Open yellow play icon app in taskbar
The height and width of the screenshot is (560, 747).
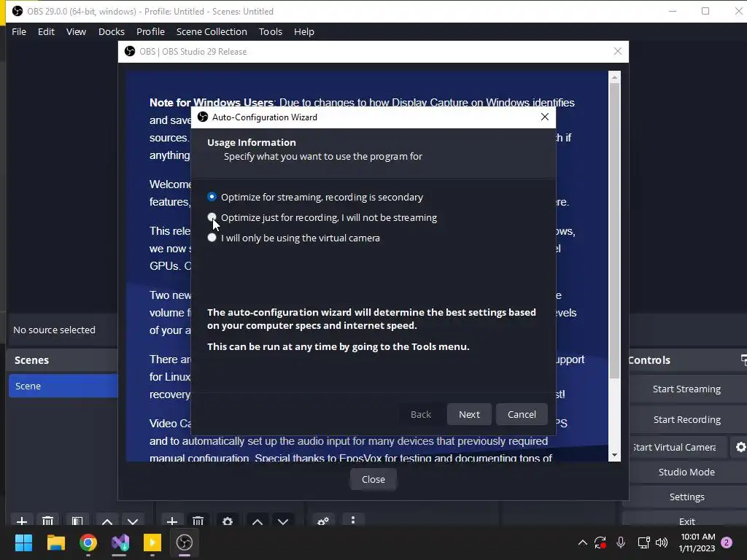click(152, 542)
